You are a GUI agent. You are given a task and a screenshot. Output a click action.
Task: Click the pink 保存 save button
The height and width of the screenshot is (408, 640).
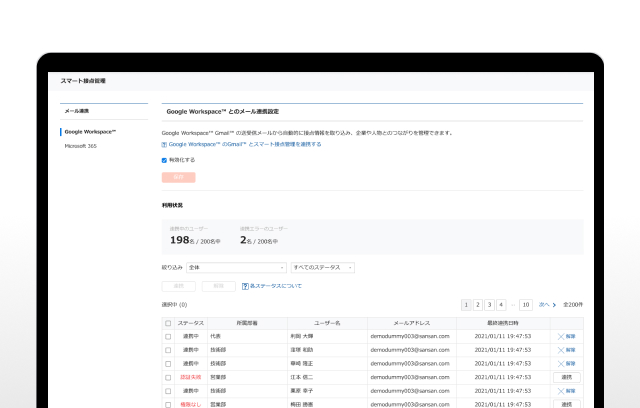178,177
